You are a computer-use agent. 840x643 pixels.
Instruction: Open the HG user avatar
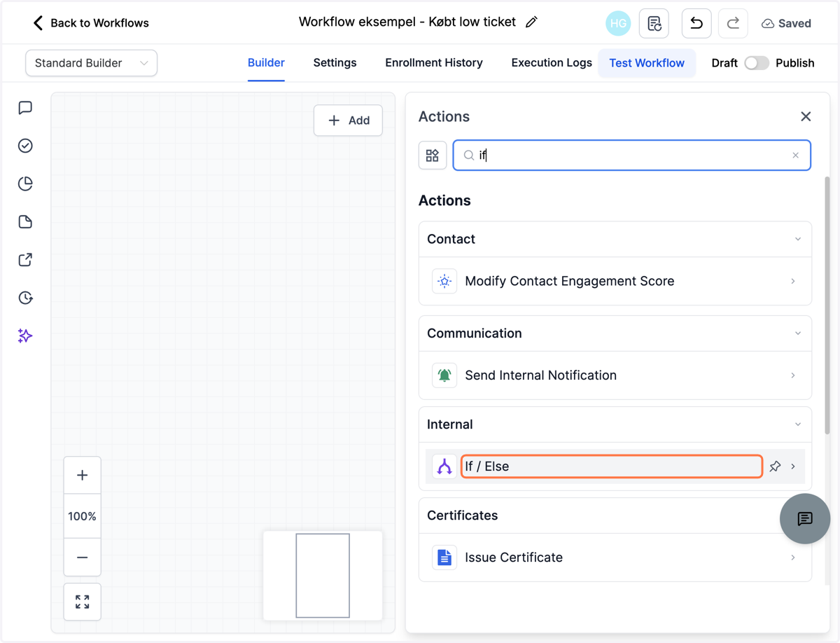click(618, 23)
